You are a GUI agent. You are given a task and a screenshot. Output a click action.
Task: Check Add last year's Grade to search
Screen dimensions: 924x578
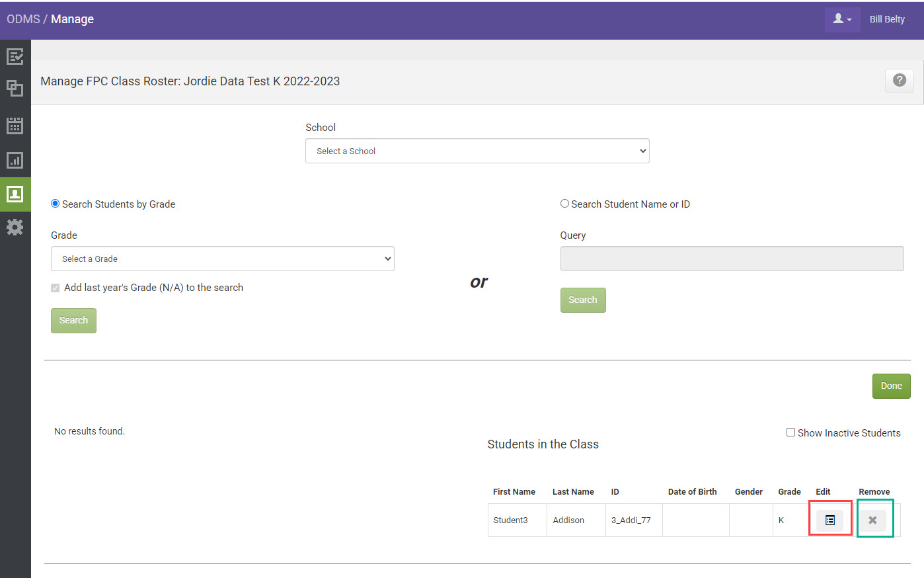[x=55, y=288]
